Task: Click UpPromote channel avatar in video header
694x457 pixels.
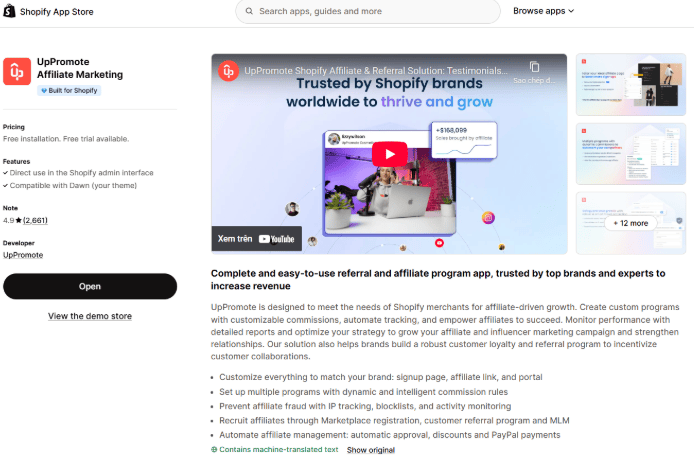Action: point(228,71)
